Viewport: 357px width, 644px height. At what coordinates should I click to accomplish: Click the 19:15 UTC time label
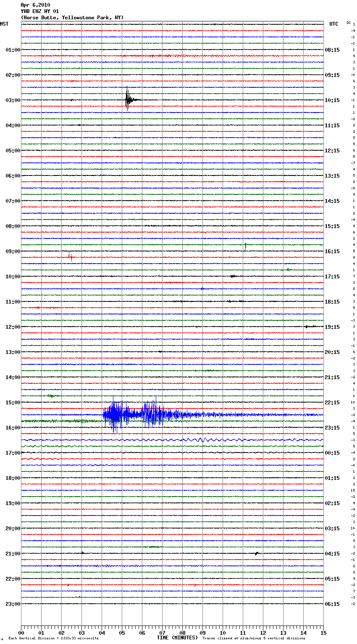click(332, 327)
